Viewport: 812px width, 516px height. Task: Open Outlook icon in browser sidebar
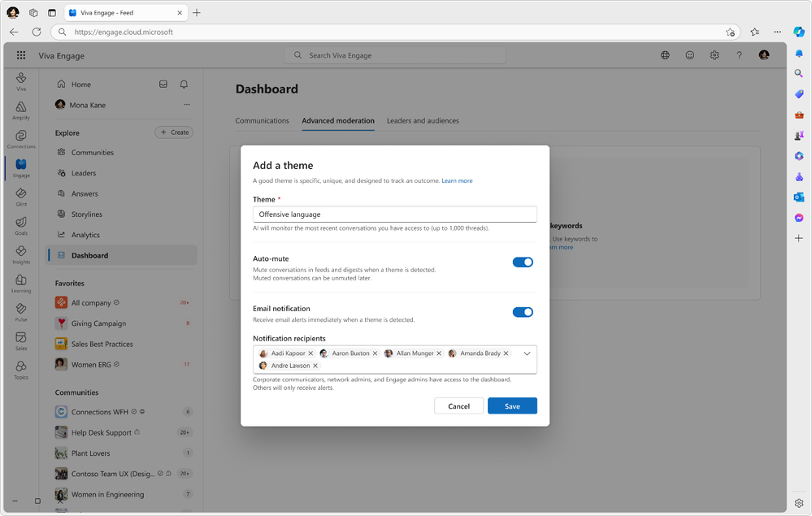[799, 197]
